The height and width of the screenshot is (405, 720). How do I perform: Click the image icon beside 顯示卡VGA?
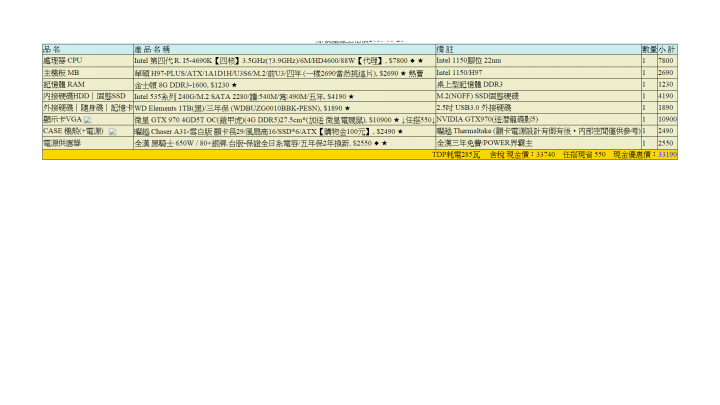pos(87,120)
